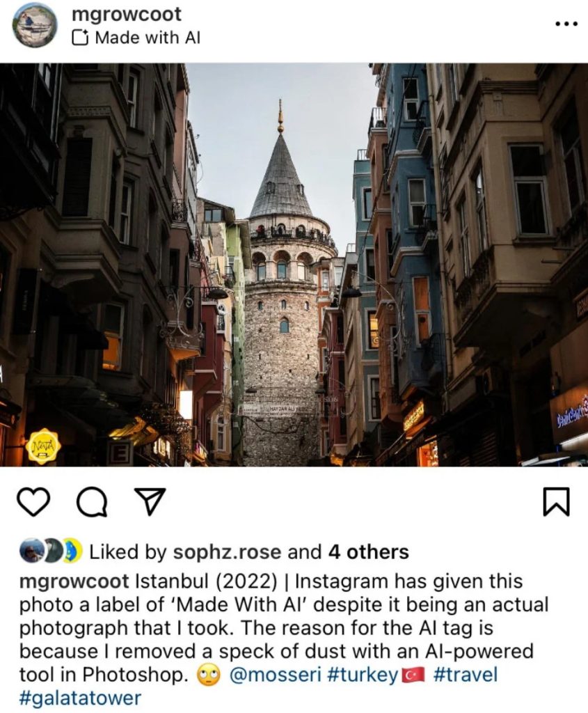
Task: Share the post with the paper plane icon
Action: tap(150, 501)
